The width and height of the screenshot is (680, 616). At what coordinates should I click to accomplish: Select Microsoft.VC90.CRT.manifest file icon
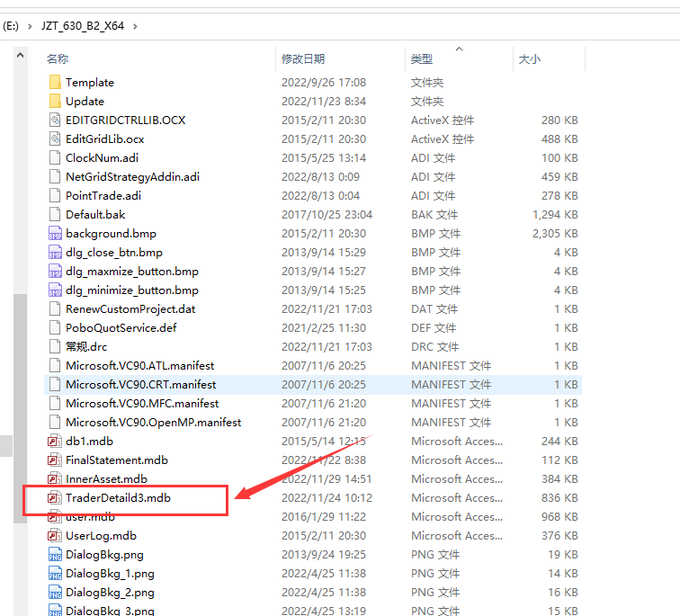55,385
